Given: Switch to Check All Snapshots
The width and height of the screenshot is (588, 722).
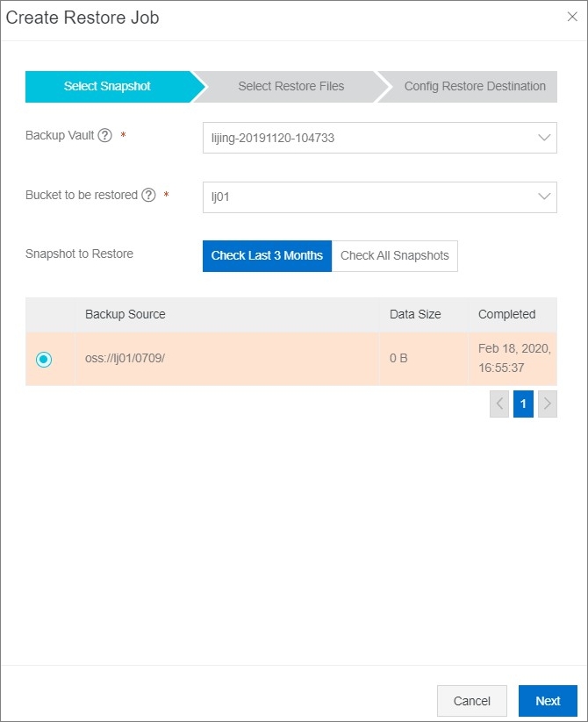Looking at the screenshot, I should pos(395,255).
